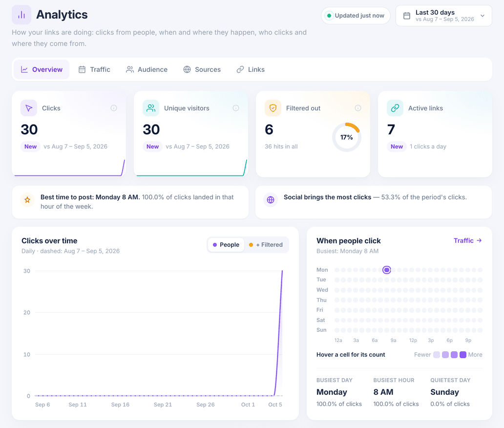The height and width of the screenshot is (428, 504).
Task: Click the globe icon beside Social brings most clicks
Action: pyautogui.click(x=271, y=200)
